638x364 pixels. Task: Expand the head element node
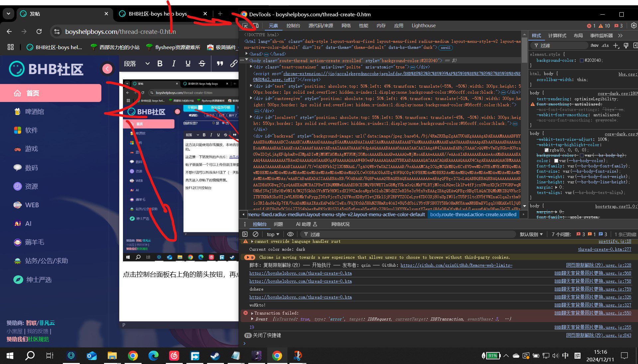247,54
